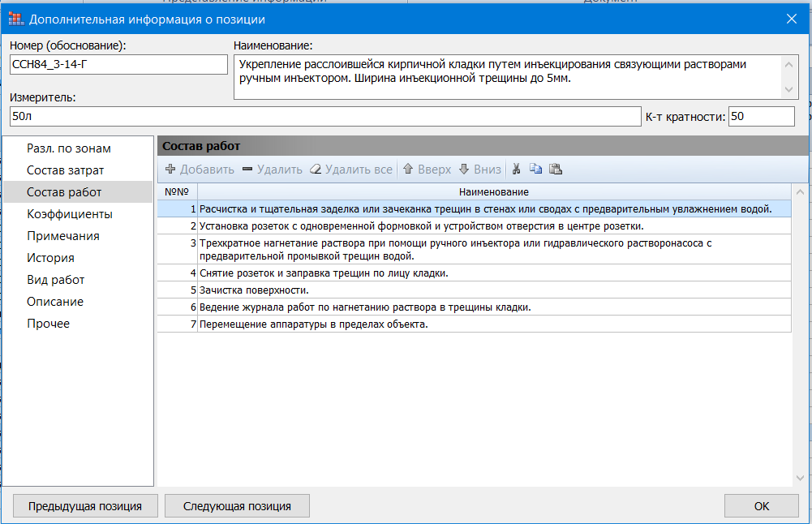Click the application icon in title bar
812x524 pixels.
16,19
